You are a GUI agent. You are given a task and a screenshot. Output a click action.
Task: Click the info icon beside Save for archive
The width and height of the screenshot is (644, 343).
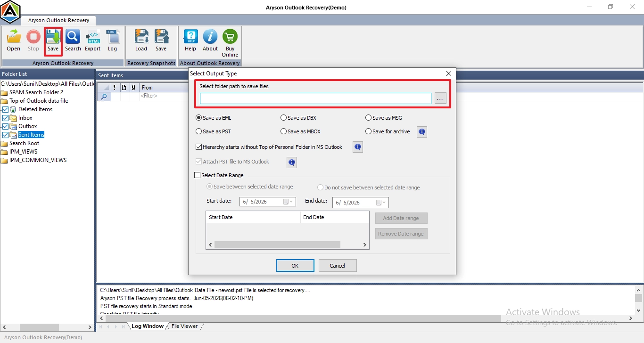tap(422, 132)
